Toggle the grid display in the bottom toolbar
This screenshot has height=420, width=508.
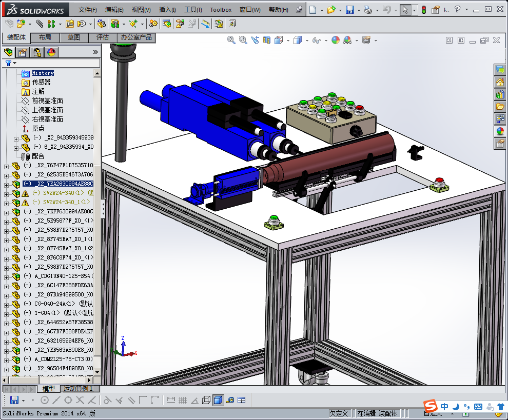pyautogui.click(x=183, y=400)
